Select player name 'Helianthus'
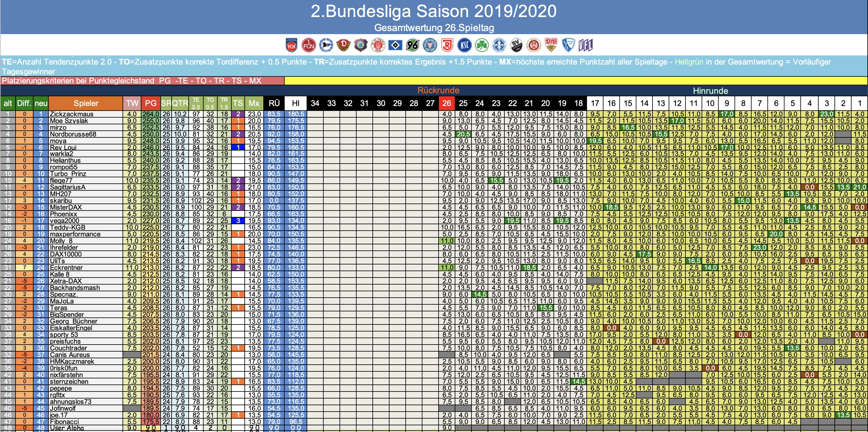The width and height of the screenshot is (868, 432). coord(65,161)
